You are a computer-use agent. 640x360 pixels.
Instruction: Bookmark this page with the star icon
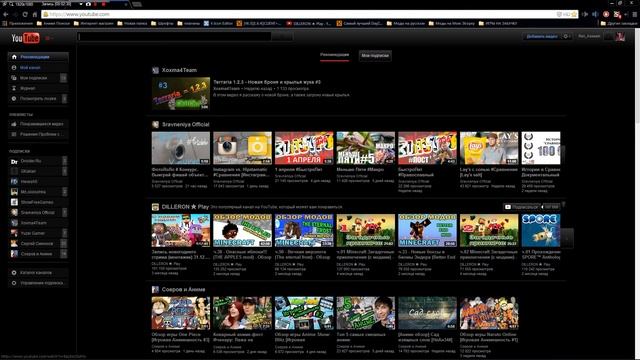pyautogui.click(x=574, y=14)
